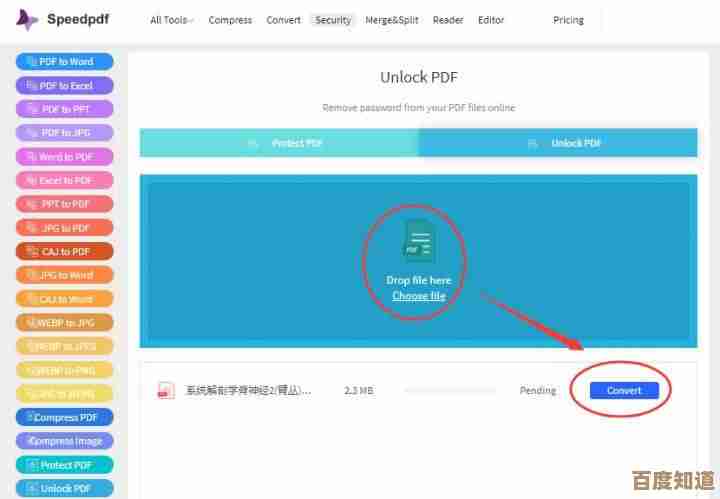Select PDF to PPT in sidebar
The width and height of the screenshot is (720, 499).
pyautogui.click(x=65, y=109)
